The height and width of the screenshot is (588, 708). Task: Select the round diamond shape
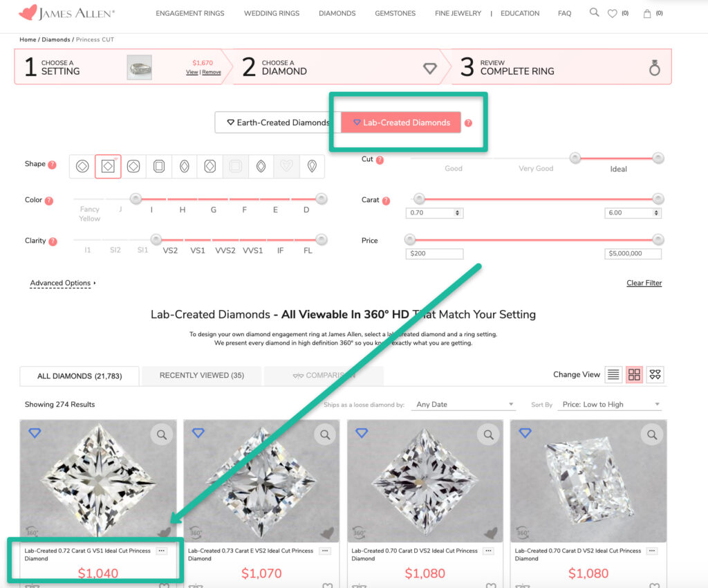coord(82,167)
